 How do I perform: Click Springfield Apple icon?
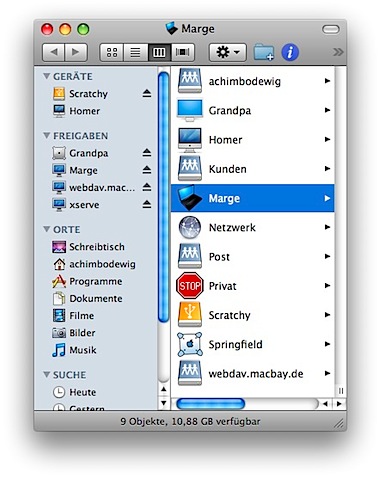pyautogui.click(x=190, y=344)
